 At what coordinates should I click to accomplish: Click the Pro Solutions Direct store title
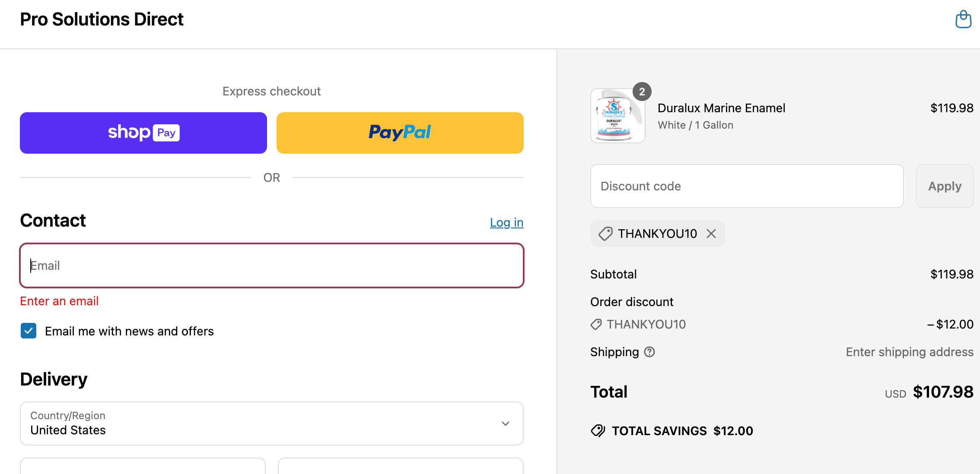pos(102,19)
